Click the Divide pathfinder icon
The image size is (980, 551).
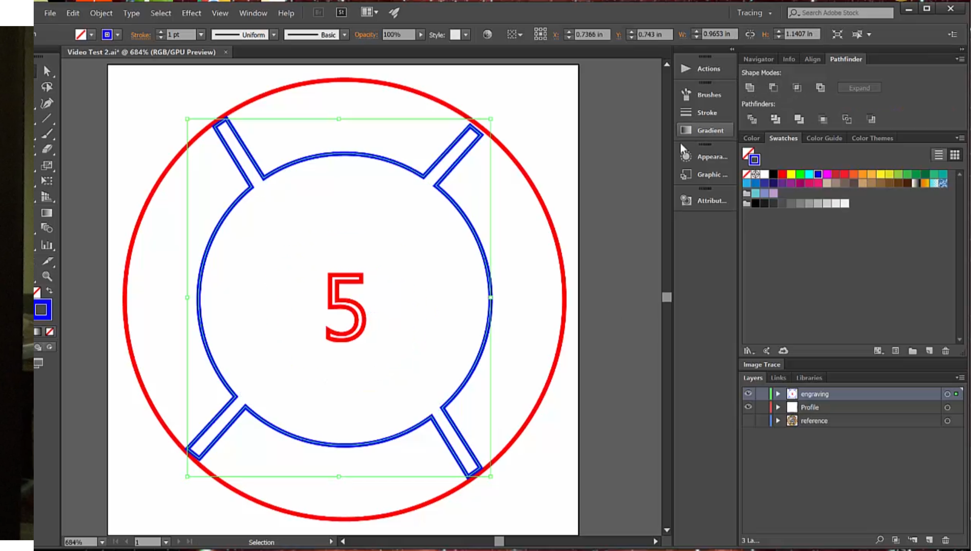point(752,119)
